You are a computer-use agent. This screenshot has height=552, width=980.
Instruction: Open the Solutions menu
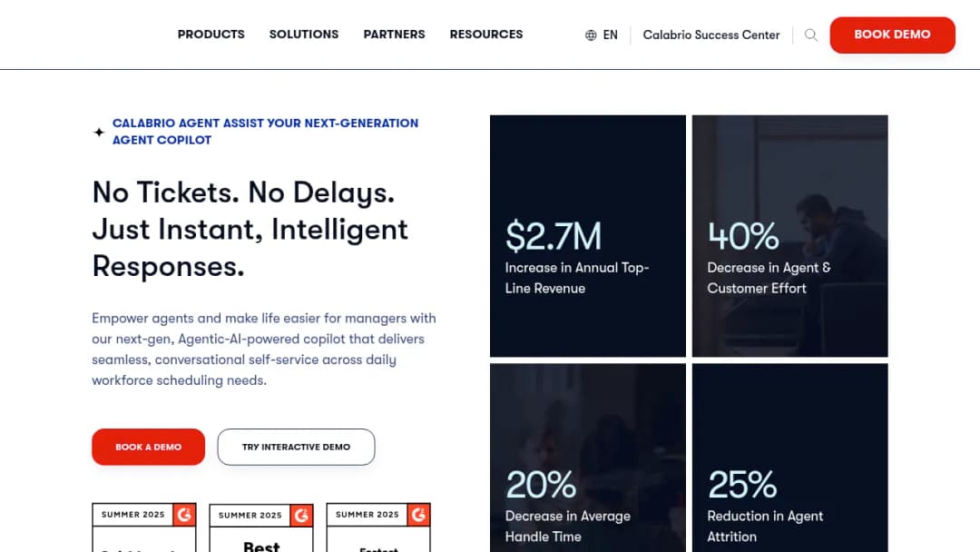[x=304, y=34]
